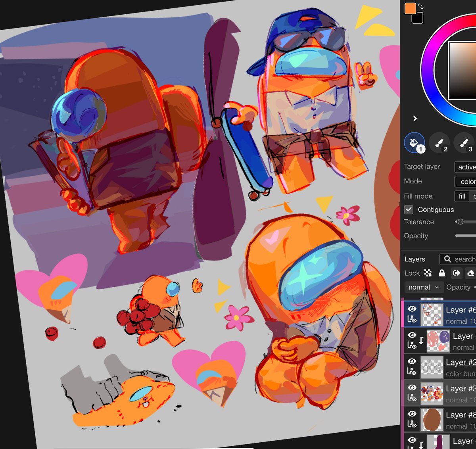This screenshot has height=449, width=476.
Task: Hide Layer #8 using the eye icon
Action: 412,414
